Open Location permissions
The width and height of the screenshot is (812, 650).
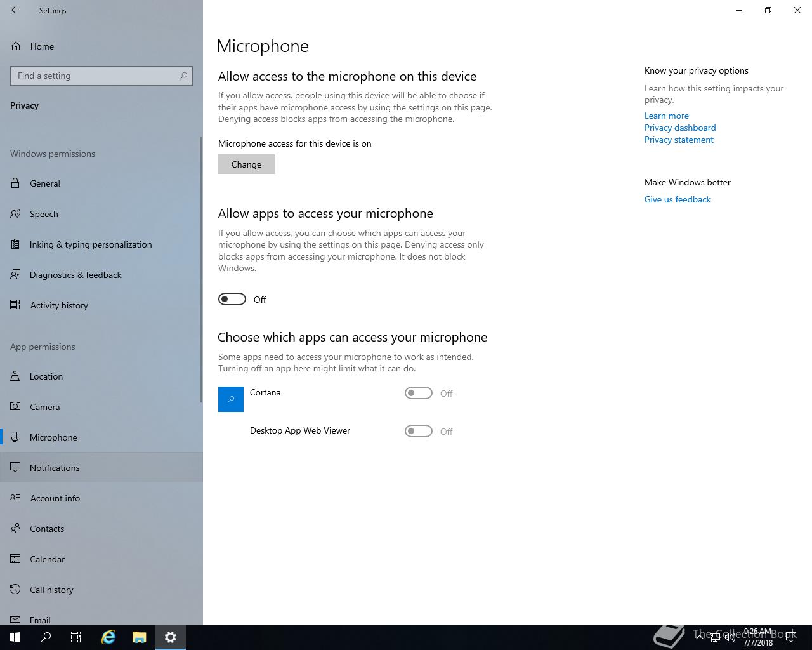(101, 376)
